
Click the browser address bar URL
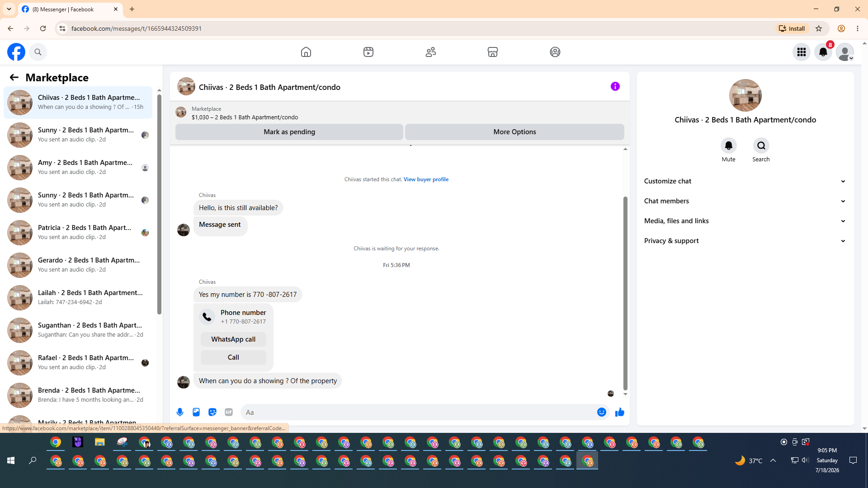coord(137,28)
